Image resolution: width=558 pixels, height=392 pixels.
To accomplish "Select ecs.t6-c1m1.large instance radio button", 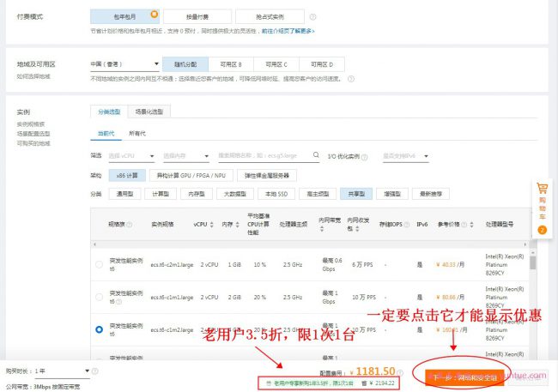I will 100,297.
